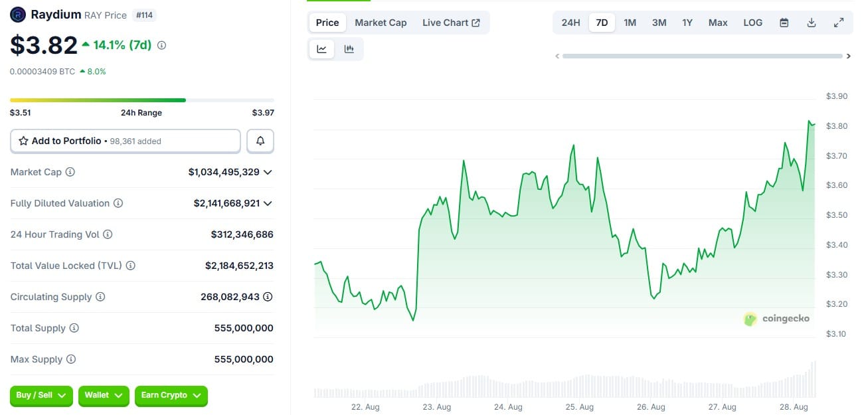
Task: Open the Buy / Sell dropdown
Action: [x=41, y=396]
